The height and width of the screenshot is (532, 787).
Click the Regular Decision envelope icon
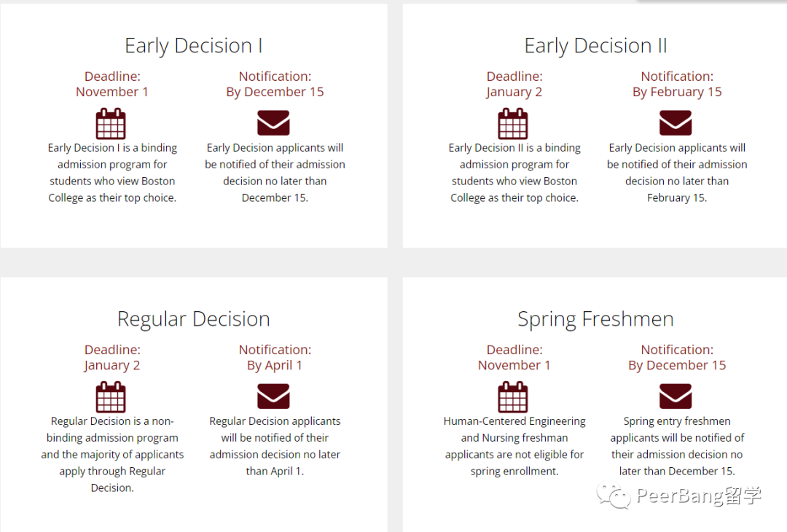pos(273,396)
